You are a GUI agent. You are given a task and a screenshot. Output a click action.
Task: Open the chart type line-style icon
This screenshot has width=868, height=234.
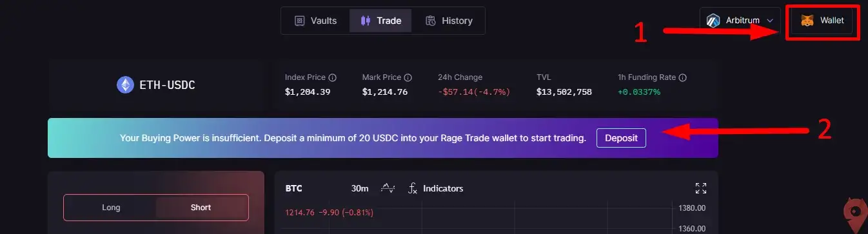point(388,188)
